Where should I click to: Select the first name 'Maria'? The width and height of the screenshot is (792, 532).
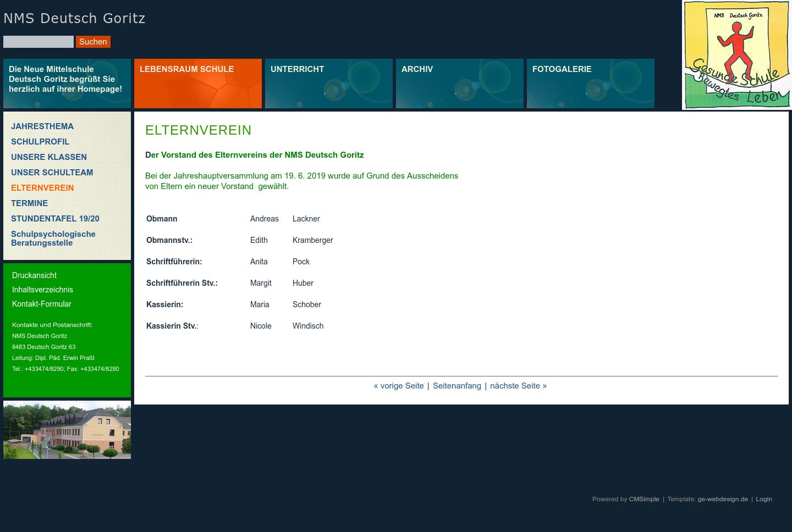click(x=260, y=304)
